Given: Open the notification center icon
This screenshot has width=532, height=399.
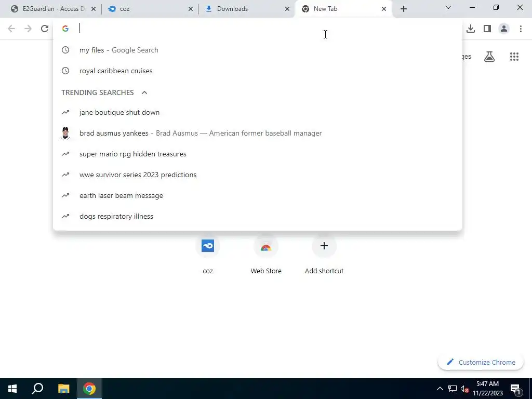Looking at the screenshot, I should (x=516, y=389).
